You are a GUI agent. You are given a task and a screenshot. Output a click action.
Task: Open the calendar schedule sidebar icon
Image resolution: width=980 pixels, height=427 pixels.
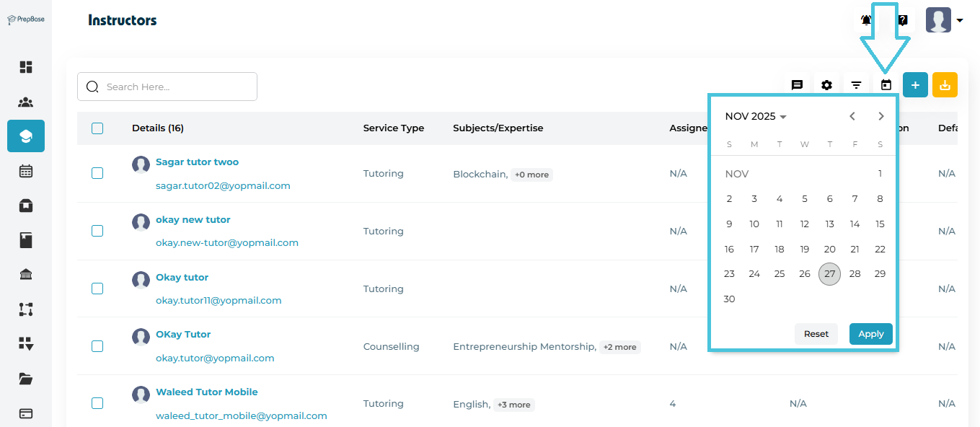tap(26, 171)
